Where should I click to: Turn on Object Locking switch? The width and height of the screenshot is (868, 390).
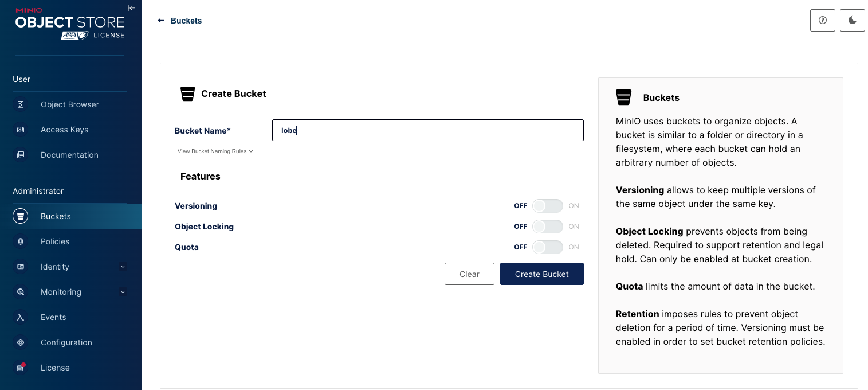pyautogui.click(x=547, y=227)
